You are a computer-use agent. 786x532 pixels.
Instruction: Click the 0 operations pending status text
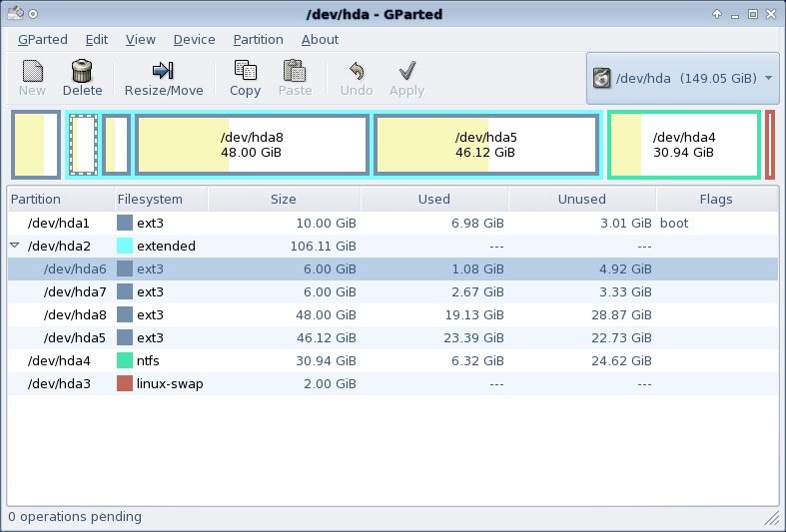[75, 516]
